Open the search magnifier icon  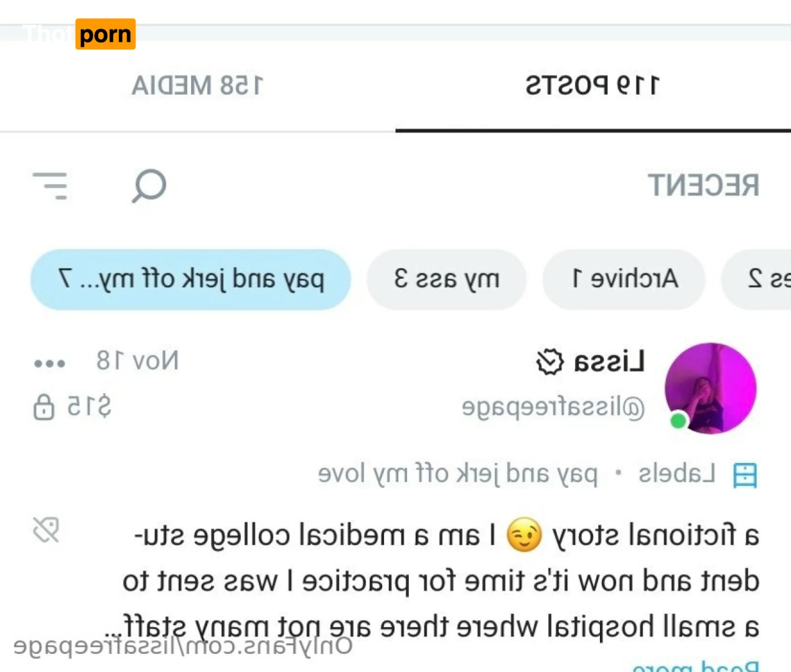[149, 185]
